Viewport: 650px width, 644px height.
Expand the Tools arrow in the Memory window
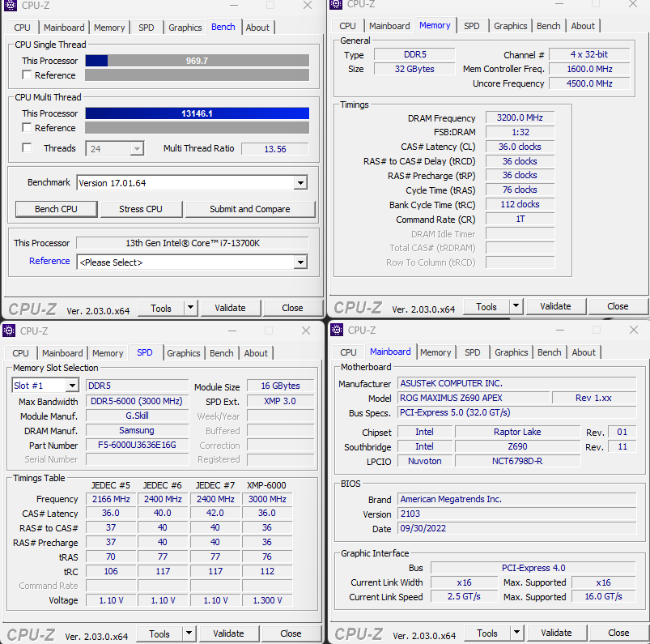point(516,306)
